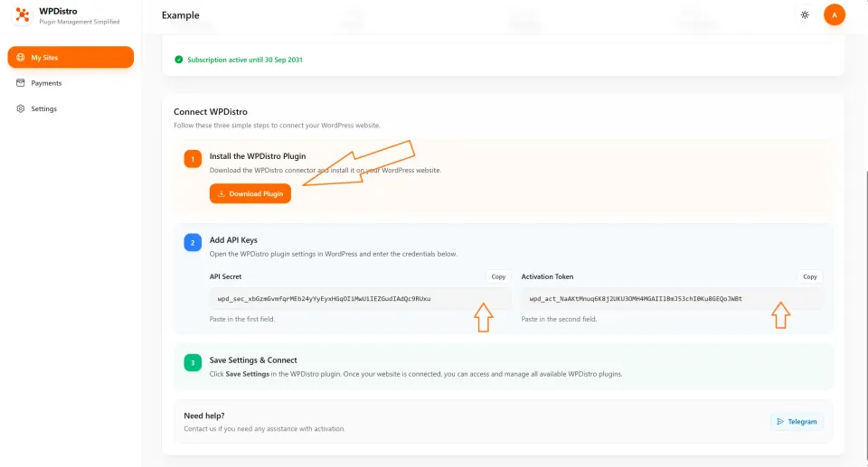Click the My Sites globe icon
Viewport: 868px width, 467px height.
pyautogui.click(x=21, y=57)
